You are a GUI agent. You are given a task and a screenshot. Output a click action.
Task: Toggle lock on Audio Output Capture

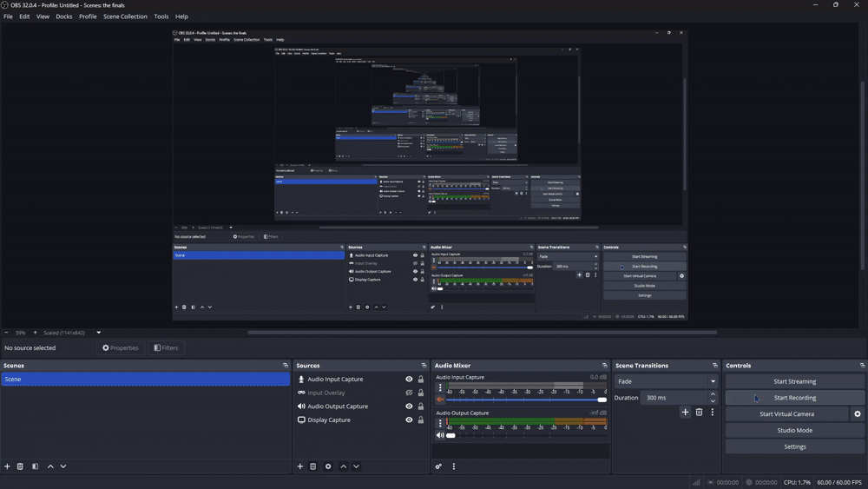pos(421,406)
